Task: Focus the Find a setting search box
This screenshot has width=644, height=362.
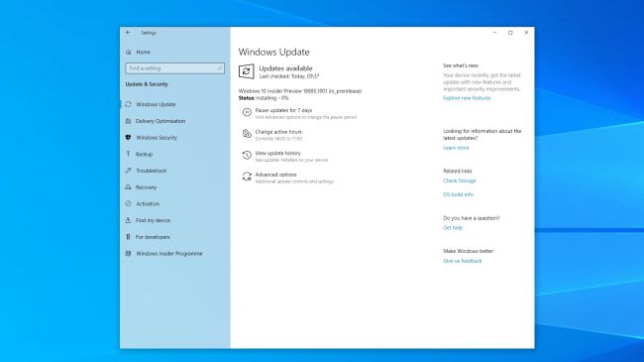Action: click(x=175, y=68)
